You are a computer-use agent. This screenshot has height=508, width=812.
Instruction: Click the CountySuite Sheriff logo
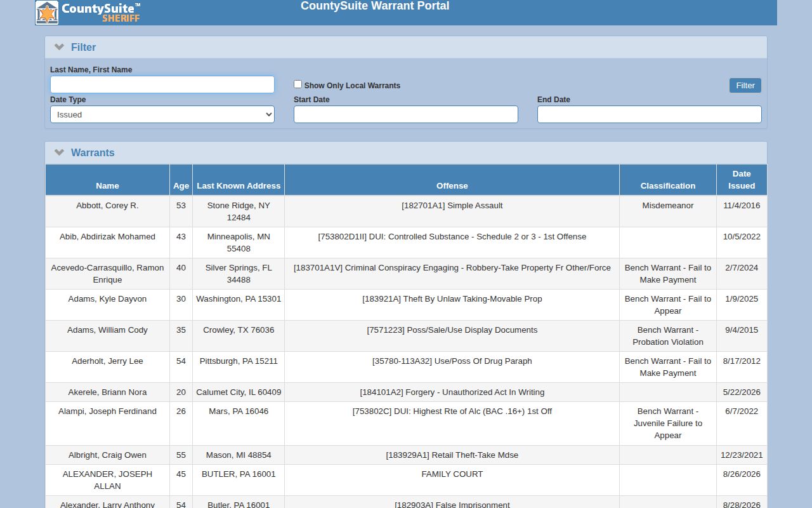point(88,13)
